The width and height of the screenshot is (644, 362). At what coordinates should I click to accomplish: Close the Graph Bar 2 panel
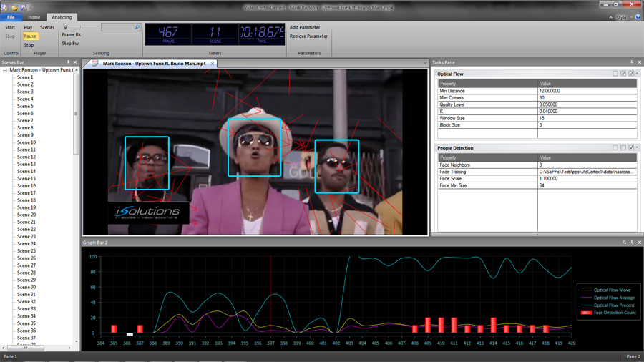click(640, 242)
